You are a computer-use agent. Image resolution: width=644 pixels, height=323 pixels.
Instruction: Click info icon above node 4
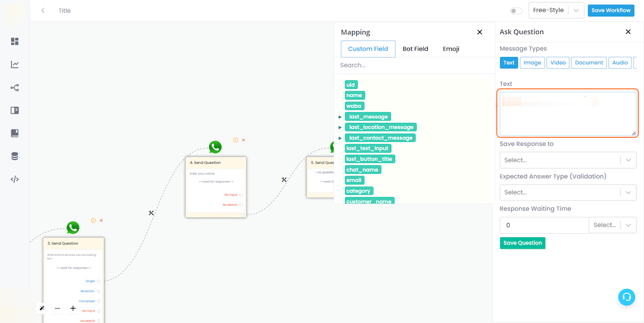[x=236, y=140]
